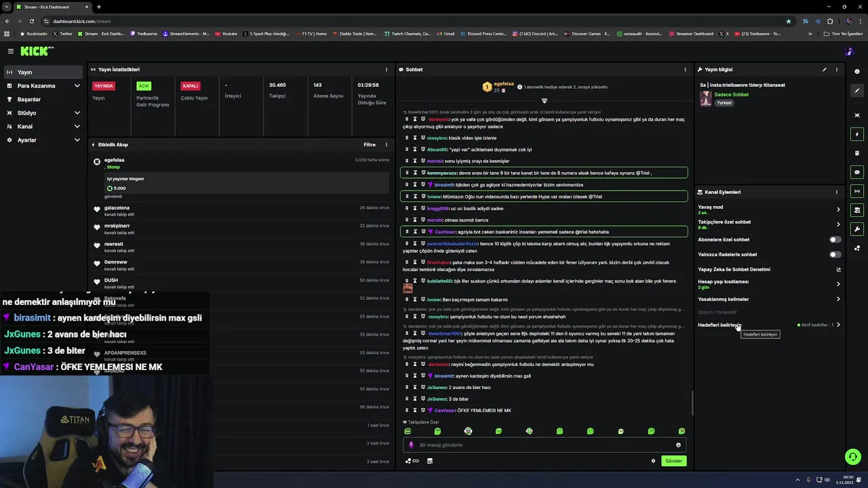Click green support chat bubble icon
Viewport: 868px width, 488px height.
[x=853, y=457]
